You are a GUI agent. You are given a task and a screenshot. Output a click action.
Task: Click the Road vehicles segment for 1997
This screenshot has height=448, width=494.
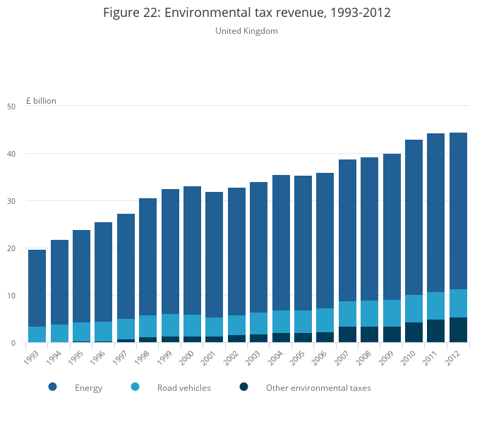pyautogui.click(x=126, y=329)
